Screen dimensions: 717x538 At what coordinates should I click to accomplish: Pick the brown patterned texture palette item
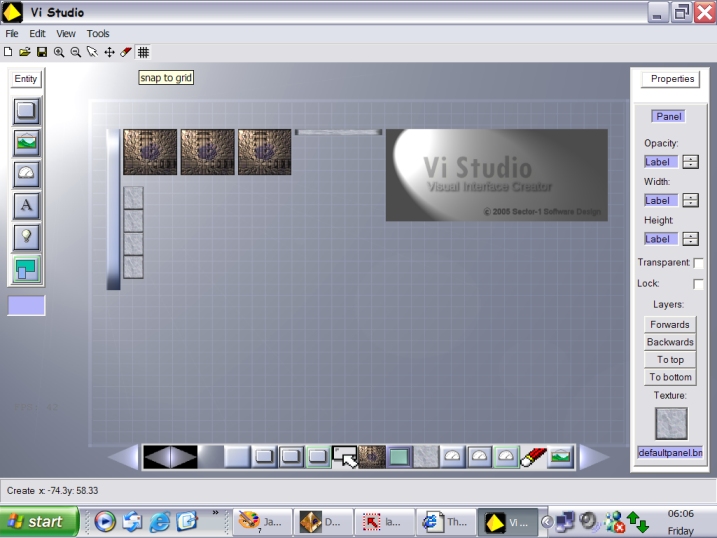coord(372,457)
